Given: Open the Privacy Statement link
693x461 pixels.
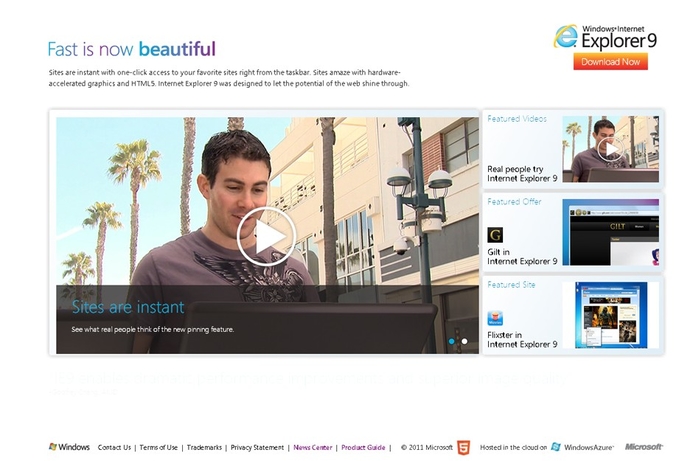Looking at the screenshot, I should pos(257,447).
